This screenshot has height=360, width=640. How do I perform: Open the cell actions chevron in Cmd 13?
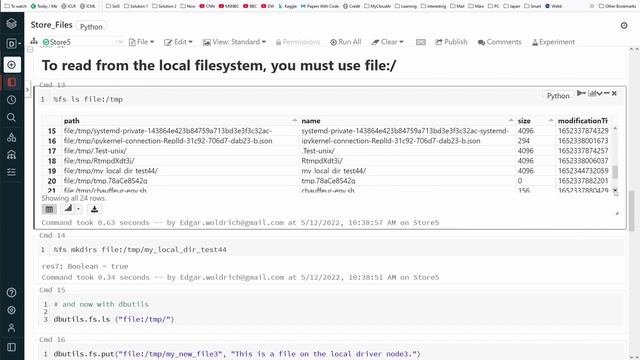click(599, 93)
